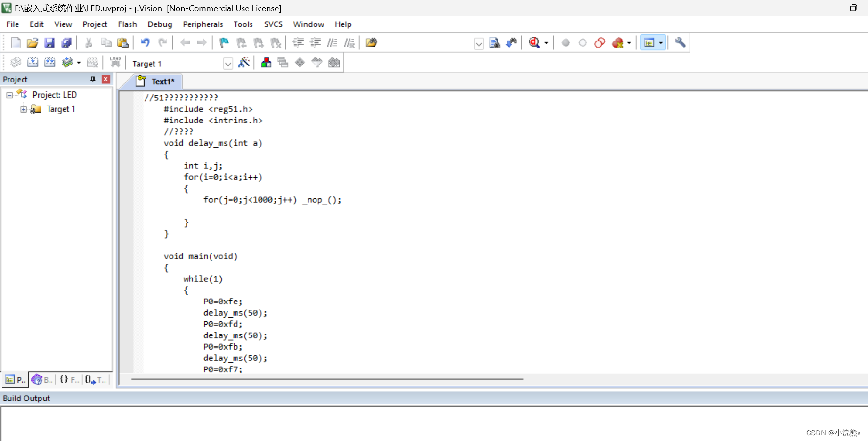
Task: Paste from clipboard icon
Action: coord(123,43)
